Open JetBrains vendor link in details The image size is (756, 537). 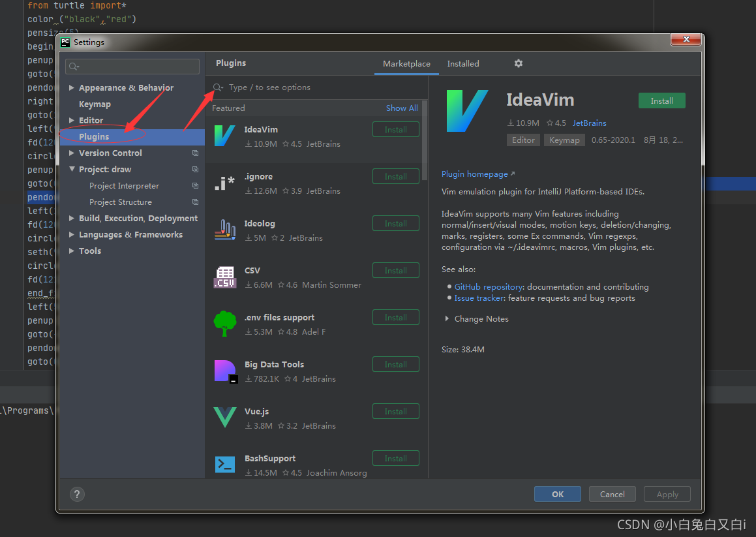[589, 123]
